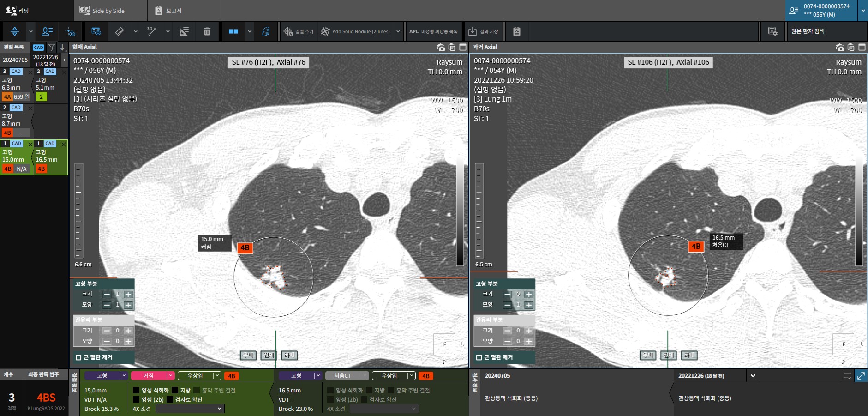The width and height of the screenshot is (868, 416).
Task: Click the 결과 저장 save results button
Action: (483, 31)
